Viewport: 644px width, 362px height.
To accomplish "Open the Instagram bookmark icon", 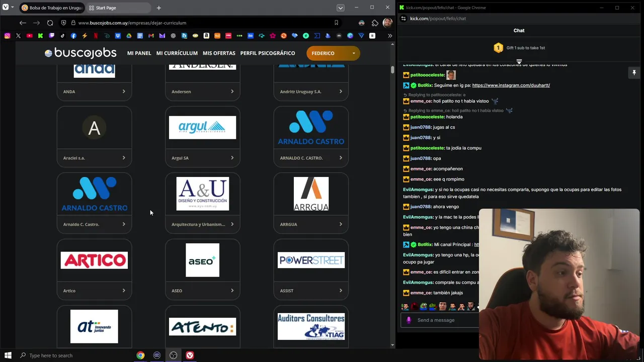I will tap(7, 36).
